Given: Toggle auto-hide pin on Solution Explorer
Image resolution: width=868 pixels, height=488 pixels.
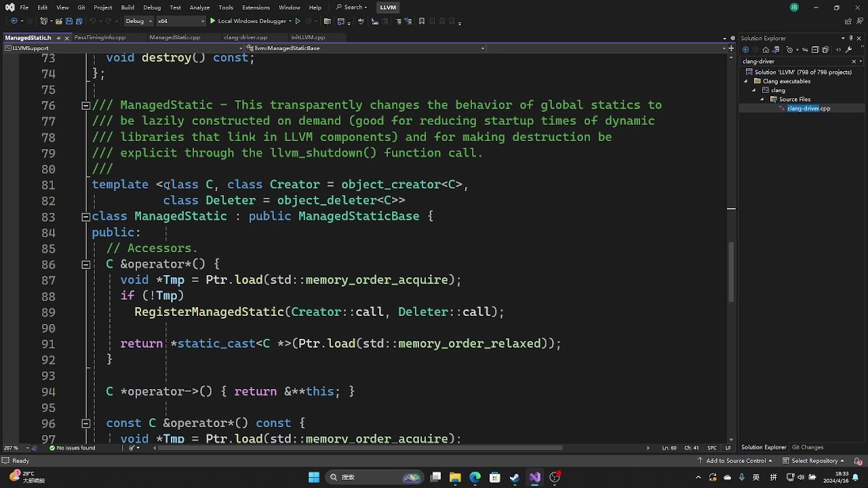Looking at the screenshot, I should coord(851,38).
